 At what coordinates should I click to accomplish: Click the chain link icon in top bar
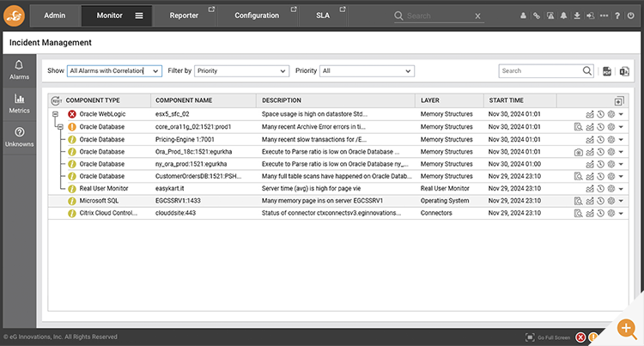coord(537,15)
